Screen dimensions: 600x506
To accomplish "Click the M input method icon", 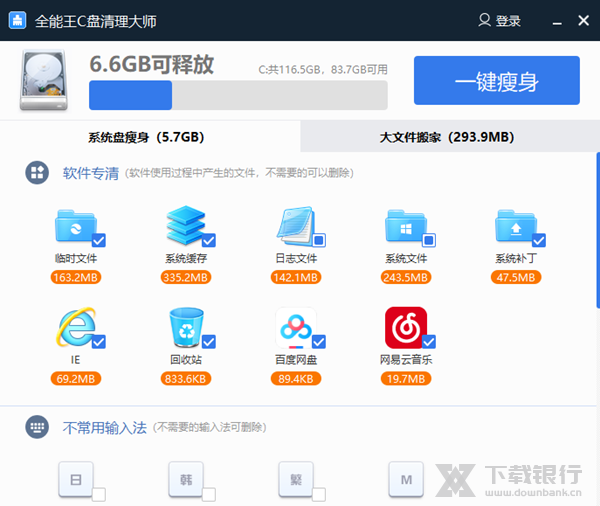I will point(406,479).
